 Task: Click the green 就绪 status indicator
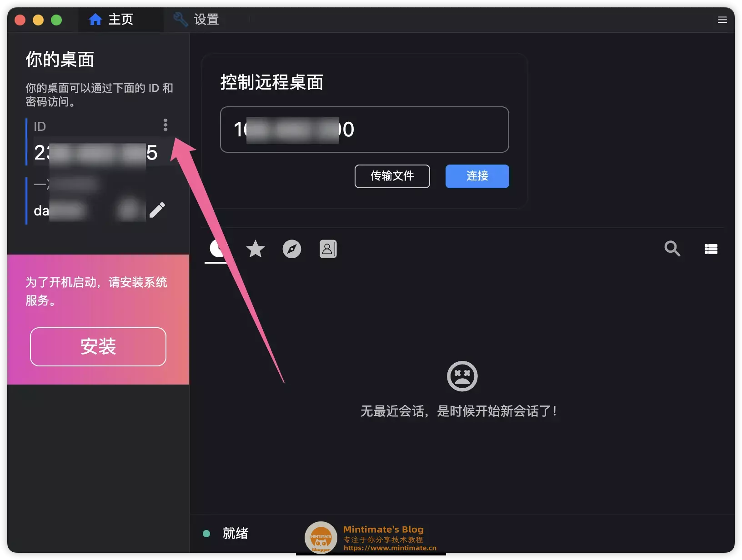[206, 534]
